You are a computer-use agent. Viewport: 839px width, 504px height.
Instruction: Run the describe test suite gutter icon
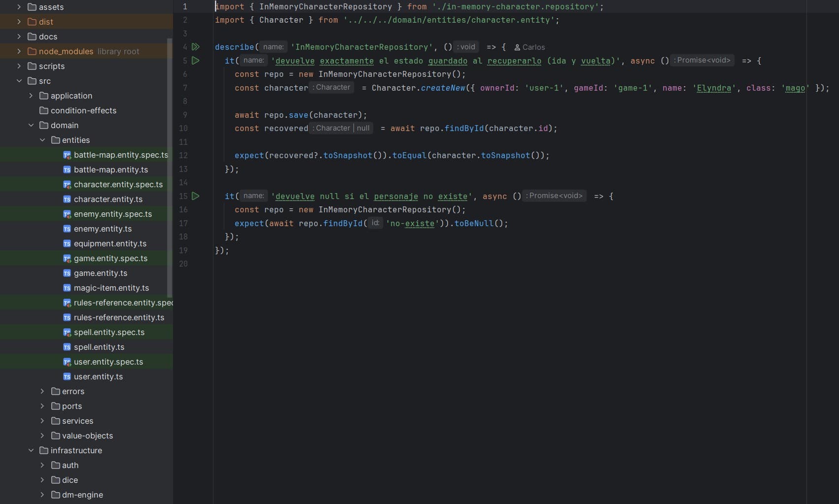(196, 47)
